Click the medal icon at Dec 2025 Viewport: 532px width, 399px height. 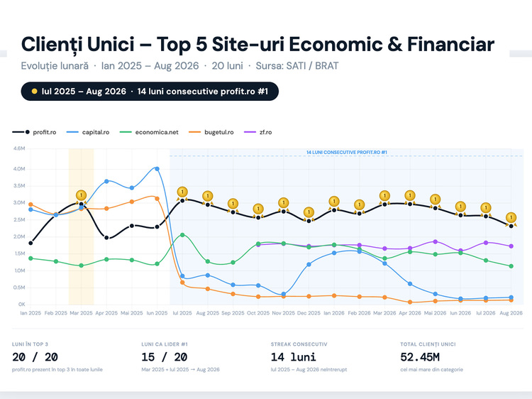point(309,212)
